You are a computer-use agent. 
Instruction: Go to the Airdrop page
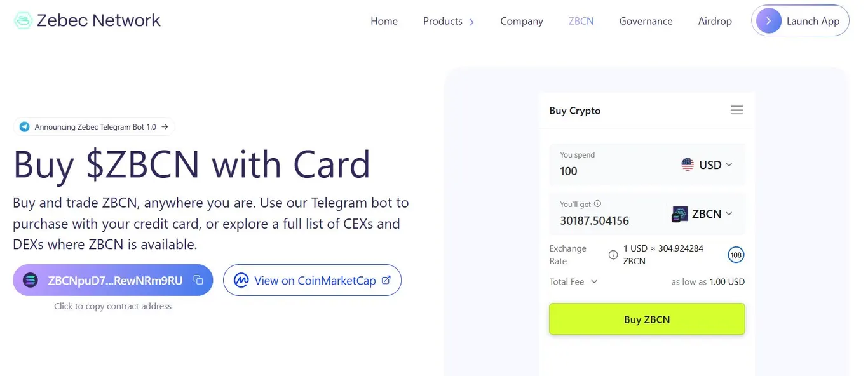coord(715,21)
